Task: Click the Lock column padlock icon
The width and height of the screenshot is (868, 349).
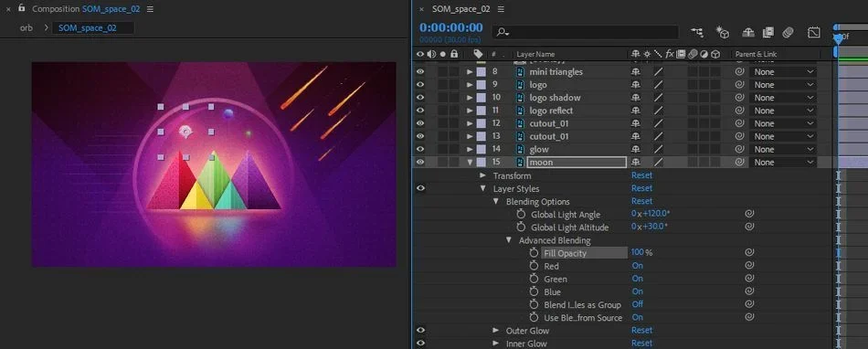Action: tap(454, 54)
